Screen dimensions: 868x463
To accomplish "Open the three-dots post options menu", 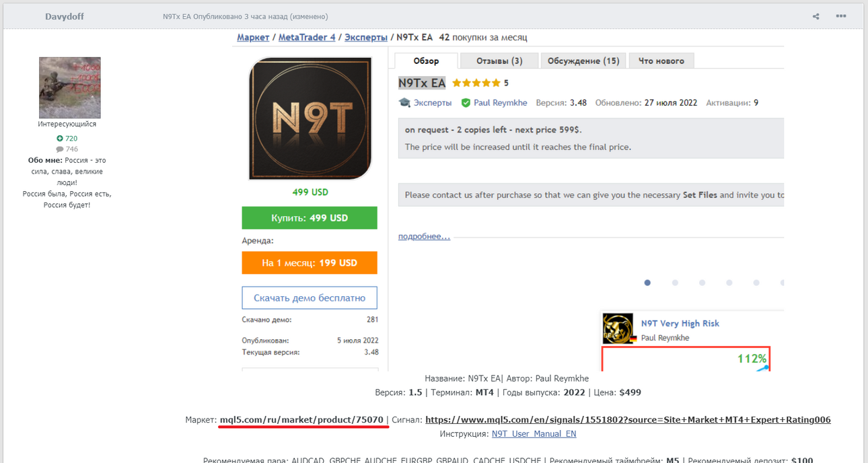I will pos(841,16).
